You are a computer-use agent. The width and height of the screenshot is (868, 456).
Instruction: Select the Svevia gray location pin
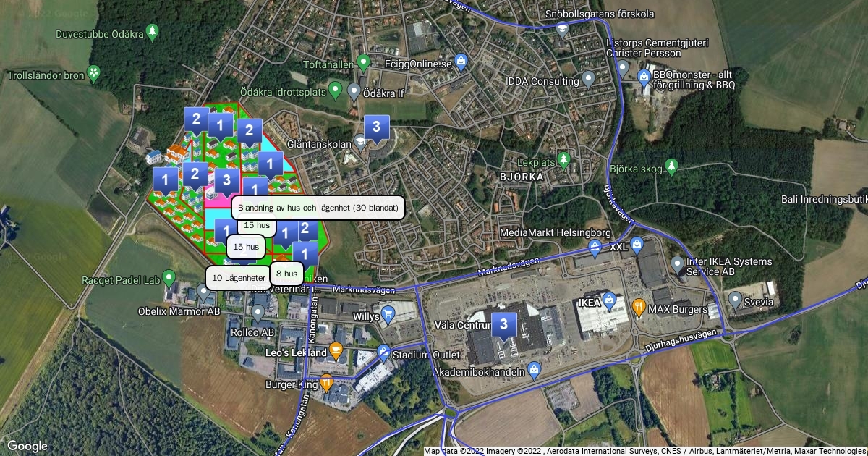coord(735,299)
